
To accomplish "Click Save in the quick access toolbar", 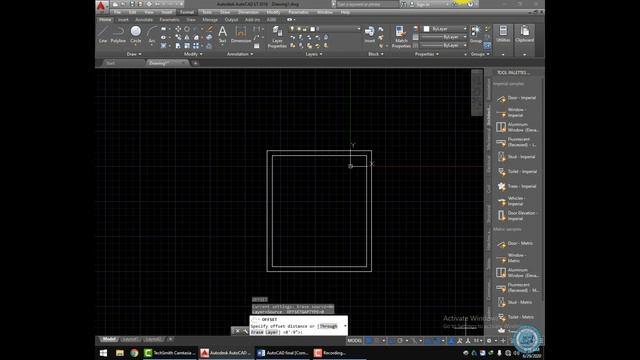I will coord(132,4).
